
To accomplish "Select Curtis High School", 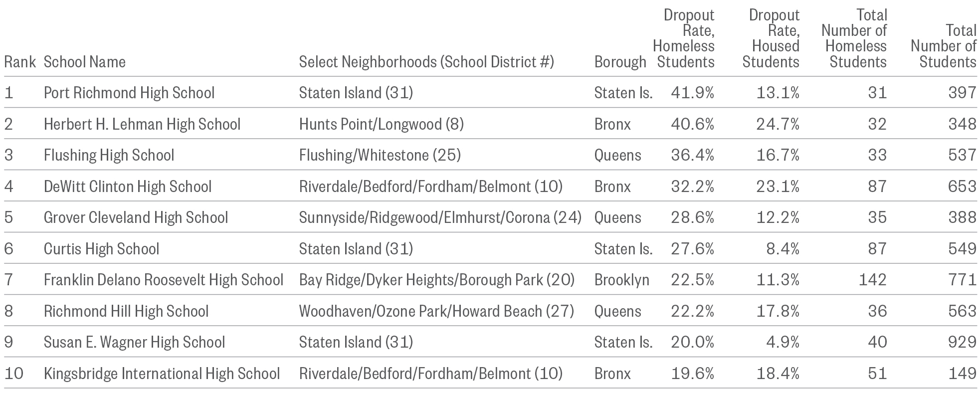I will click(x=101, y=249).
